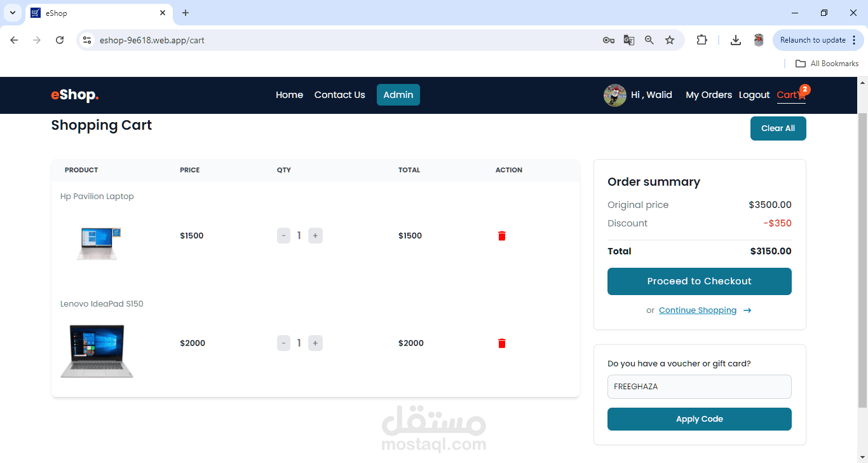
Task: Click the $1500 total of Hp Pavilion
Action: (x=410, y=236)
